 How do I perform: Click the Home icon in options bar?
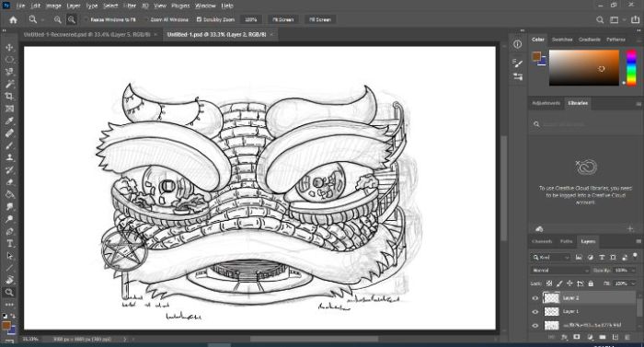coord(13,19)
